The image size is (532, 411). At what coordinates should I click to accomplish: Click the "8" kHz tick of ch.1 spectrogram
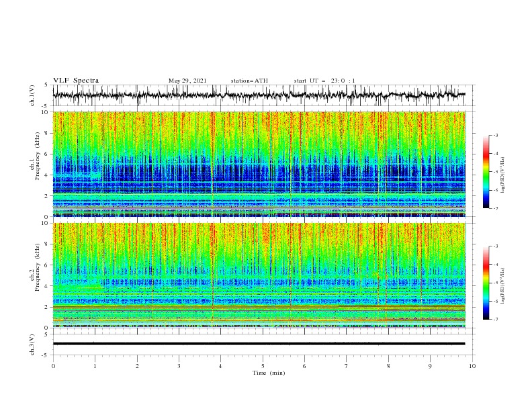[46, 133]
